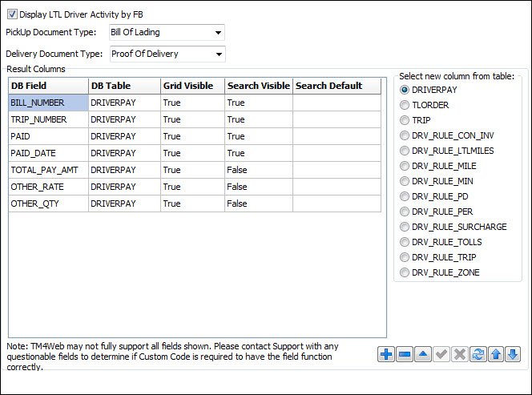Select the BILL_NUMBER field cell
The image size is (532, 395).
47,103
